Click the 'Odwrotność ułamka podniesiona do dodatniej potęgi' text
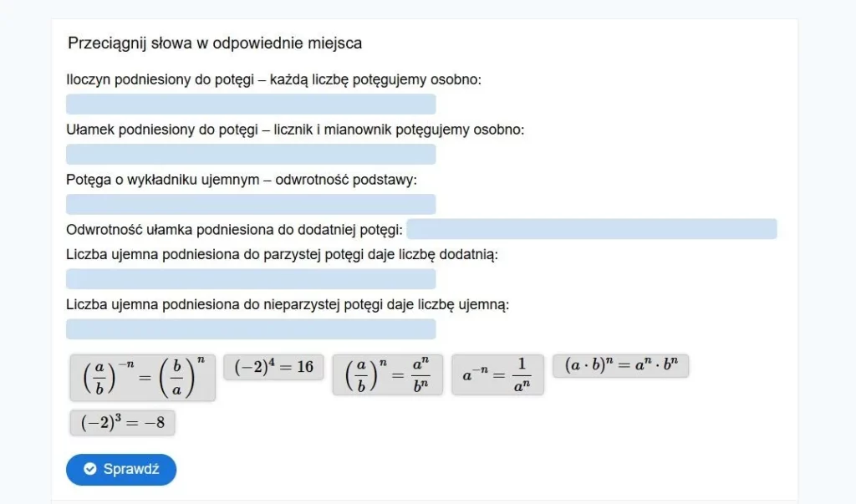Screen dimensions: 856x504 [x=235, y=230]
